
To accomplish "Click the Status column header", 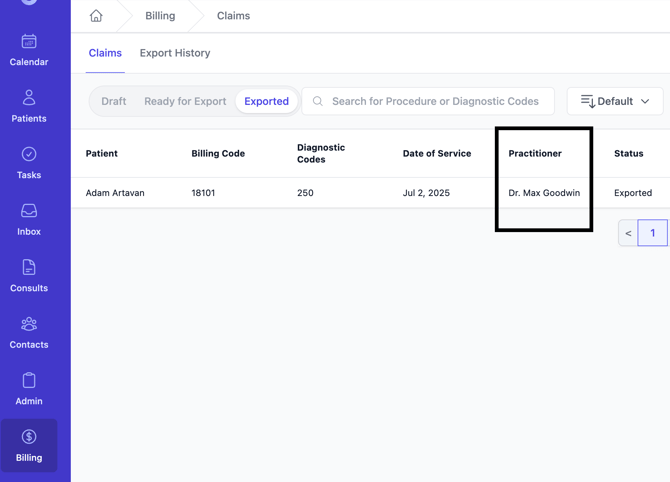I will click(629, 153).
